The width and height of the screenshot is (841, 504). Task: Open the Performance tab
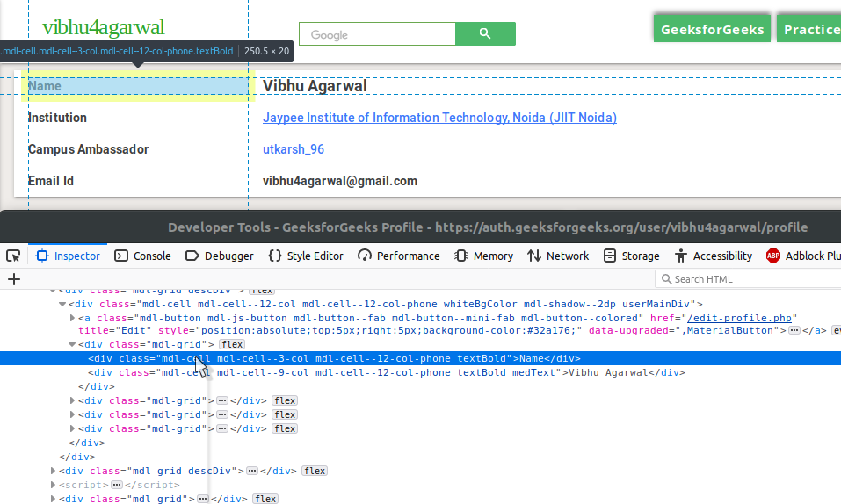(x=398, y=256)
